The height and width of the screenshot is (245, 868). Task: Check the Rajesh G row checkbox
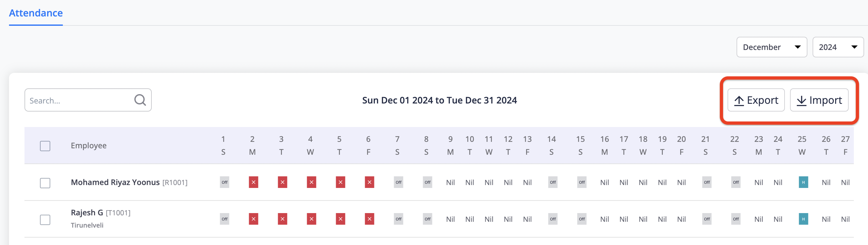coord(45,220)
